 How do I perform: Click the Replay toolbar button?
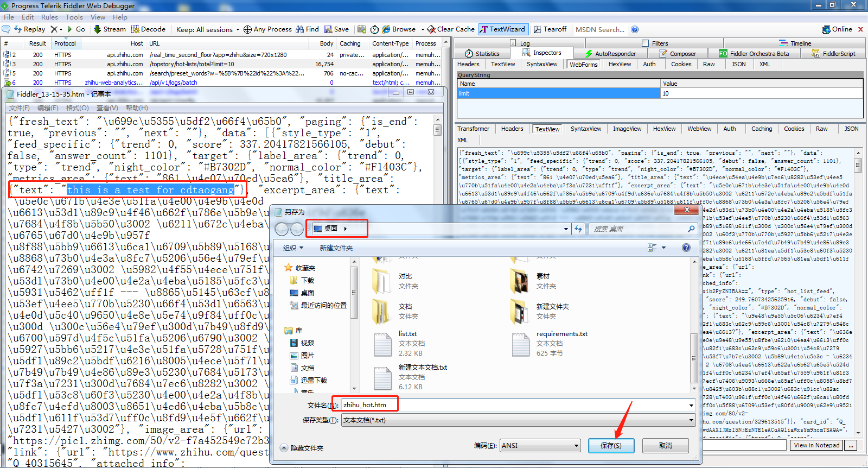30,29
